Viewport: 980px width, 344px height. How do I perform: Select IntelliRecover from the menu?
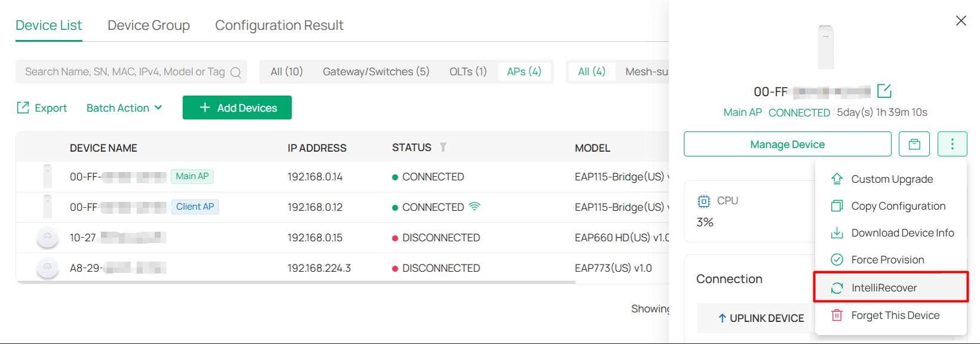point(890,288)
